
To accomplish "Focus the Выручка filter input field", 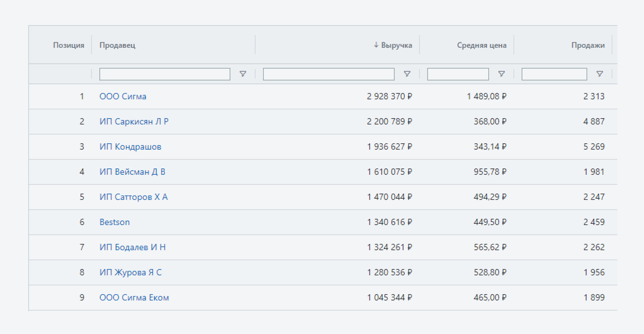I will coord(329,74).
